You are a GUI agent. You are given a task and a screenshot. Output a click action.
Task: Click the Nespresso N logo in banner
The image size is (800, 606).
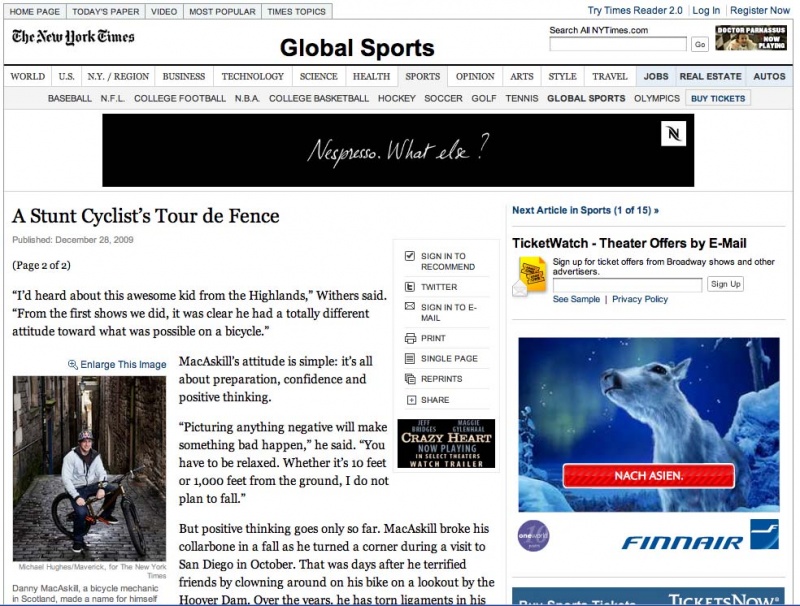[673, 134]
